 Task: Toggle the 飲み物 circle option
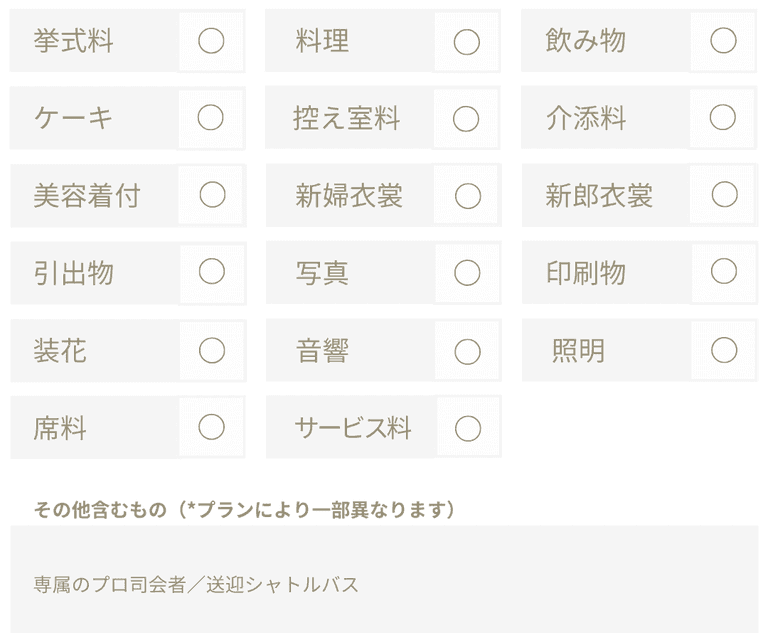[x=723, y=40]
